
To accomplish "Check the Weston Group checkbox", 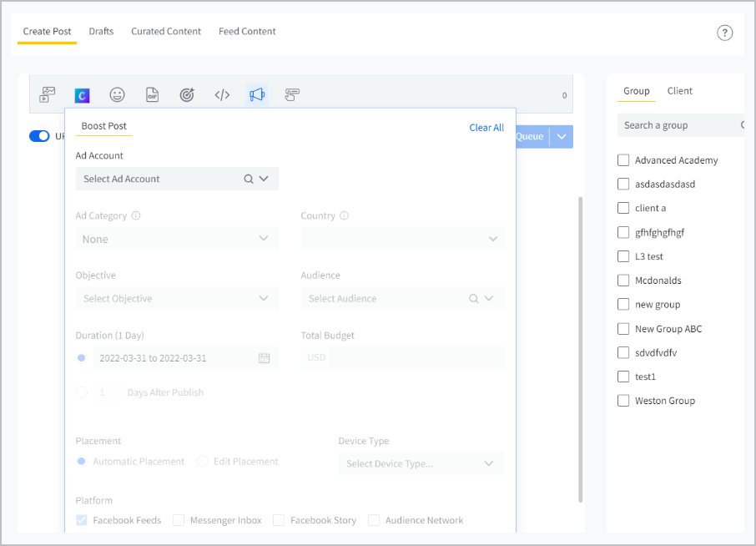I will 623,401.
